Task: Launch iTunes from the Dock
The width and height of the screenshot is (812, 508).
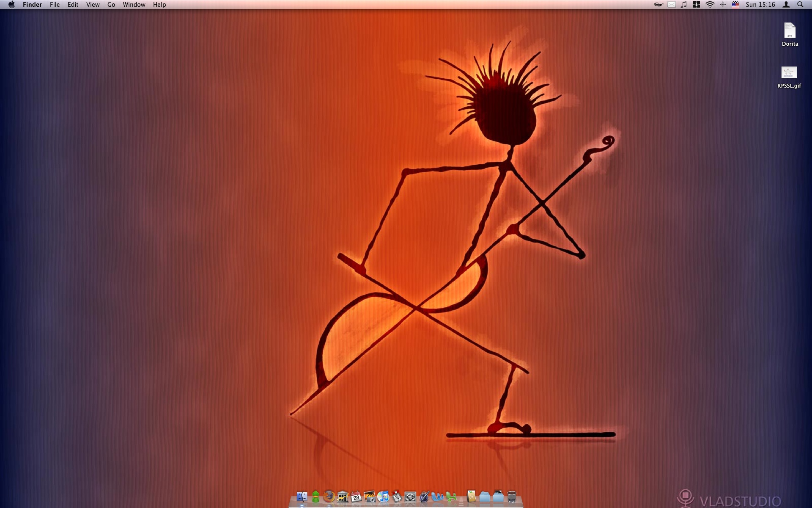Action: point(383,497)
